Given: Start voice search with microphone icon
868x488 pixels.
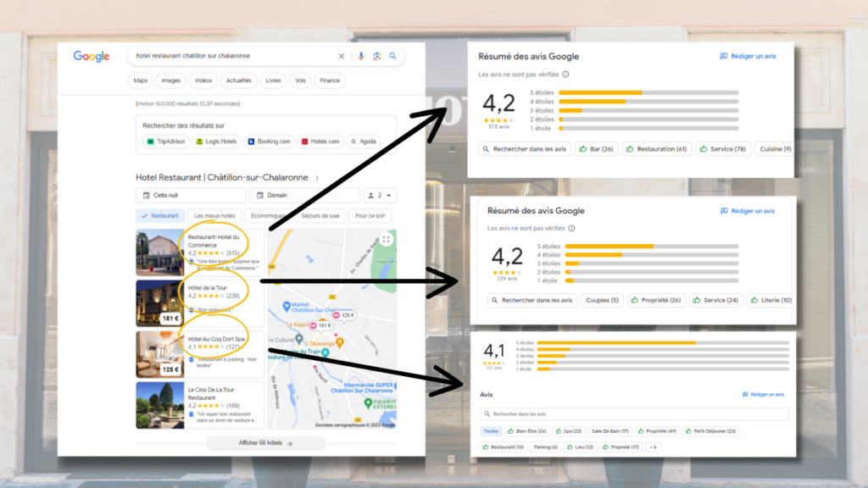Looking at the screenshot, I should pyautogui.click(x=361, y=56).
